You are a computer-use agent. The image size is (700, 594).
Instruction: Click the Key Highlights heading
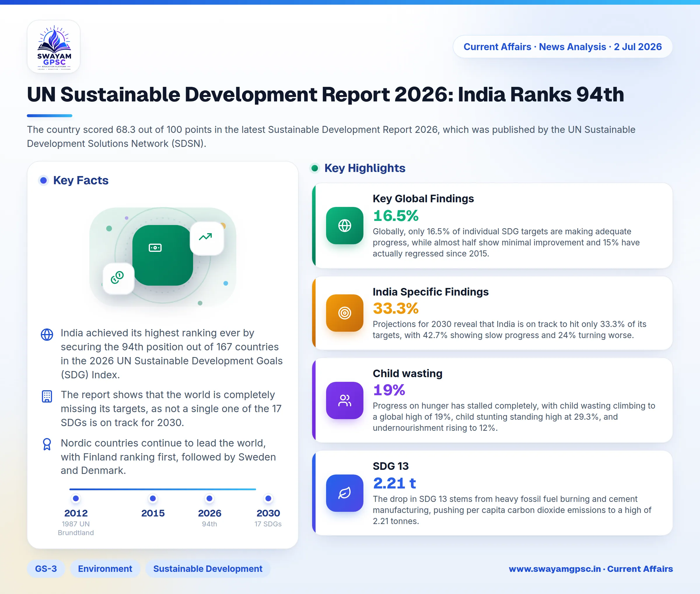pos(365,168)
